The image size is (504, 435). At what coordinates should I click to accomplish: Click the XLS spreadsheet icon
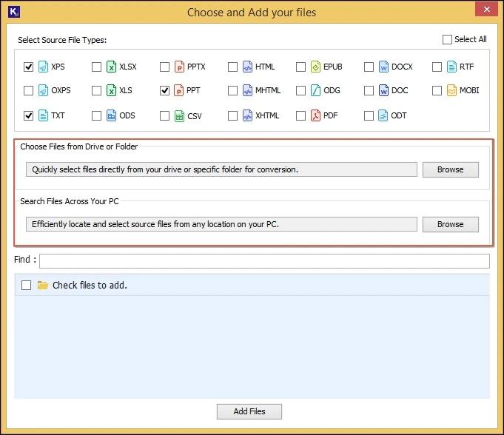pos(111,90)
